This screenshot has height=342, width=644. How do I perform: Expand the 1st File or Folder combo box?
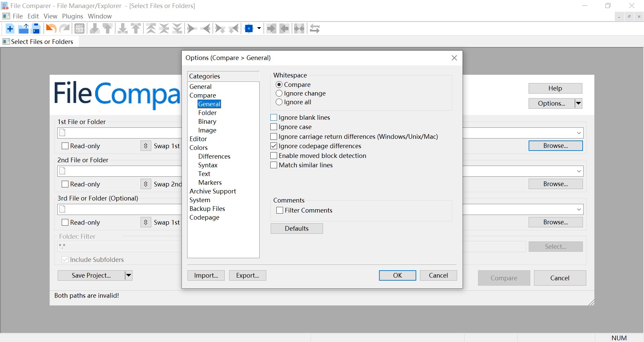pyautogui.click(x=579, y=133)
